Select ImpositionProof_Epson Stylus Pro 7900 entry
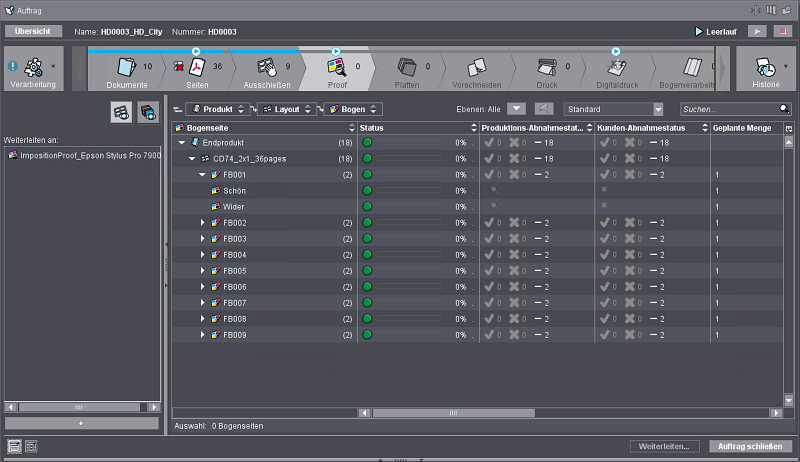 point(83,156)
